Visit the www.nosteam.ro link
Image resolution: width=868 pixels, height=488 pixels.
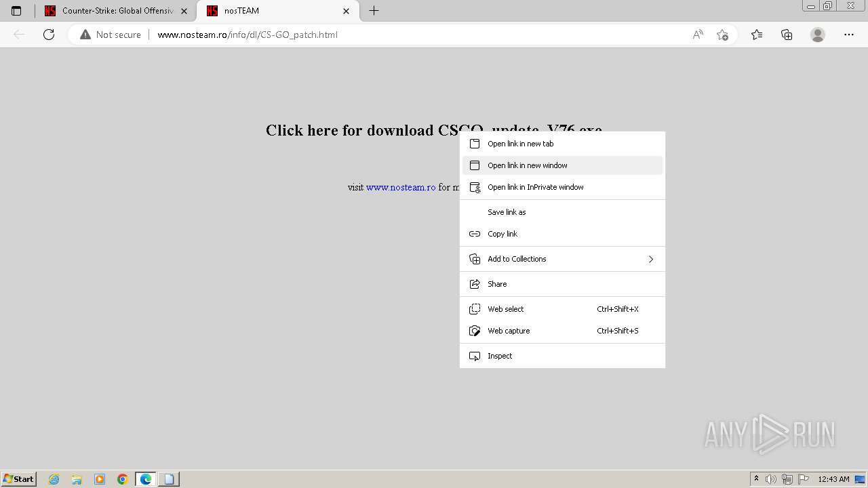[401, 187]
